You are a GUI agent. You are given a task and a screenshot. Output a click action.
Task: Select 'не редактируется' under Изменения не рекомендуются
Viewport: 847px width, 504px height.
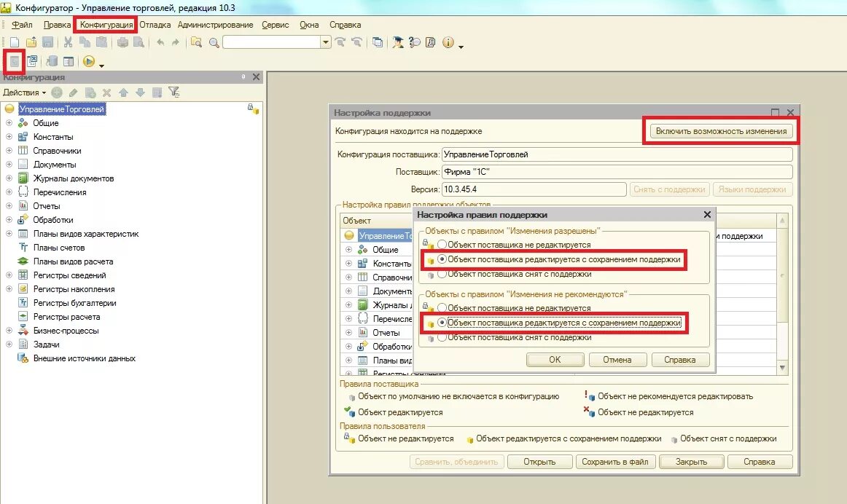pos(442,308)
